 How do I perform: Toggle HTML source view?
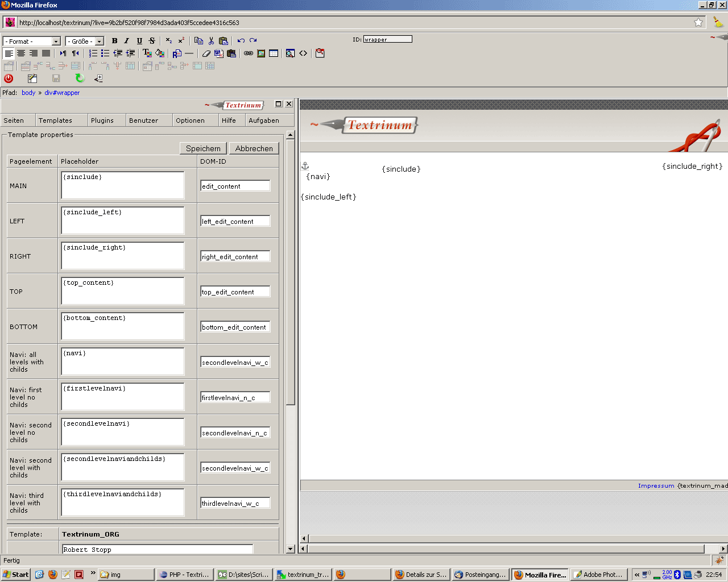pyautogui.click(x=303, y=53)
